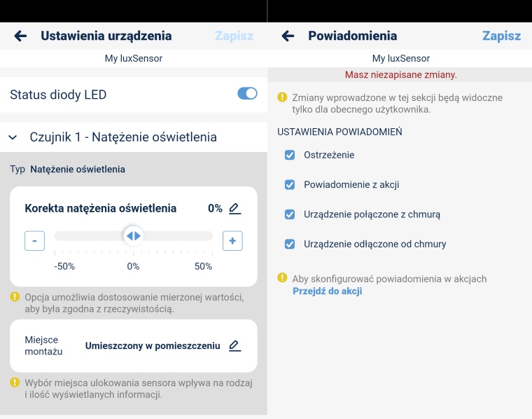532x419 pixels.
Task: Edit the Miejsce montażu setting
Action: pyautogui.click(x=235, y=345)
